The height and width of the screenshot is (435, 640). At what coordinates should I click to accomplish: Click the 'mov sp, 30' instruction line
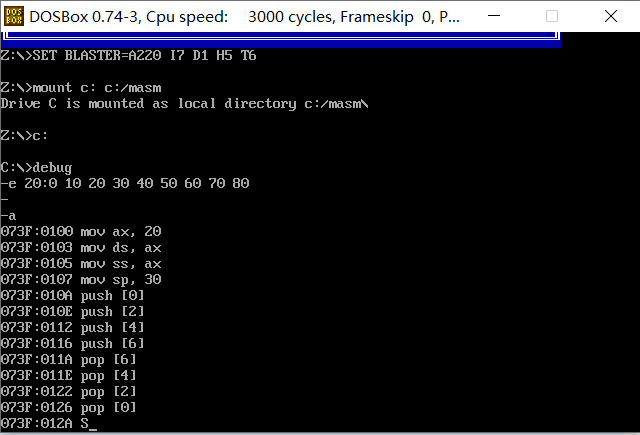(81, 280)
